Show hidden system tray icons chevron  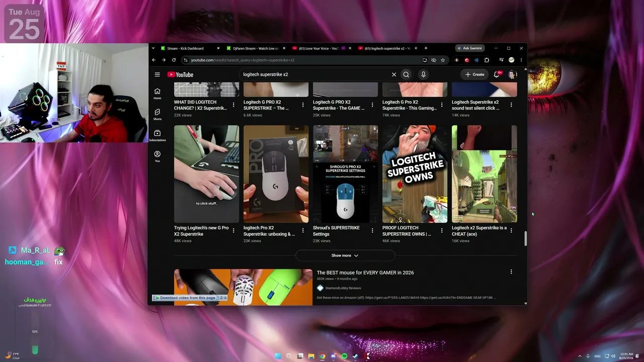pyautogui.click(x=580, y=356)
